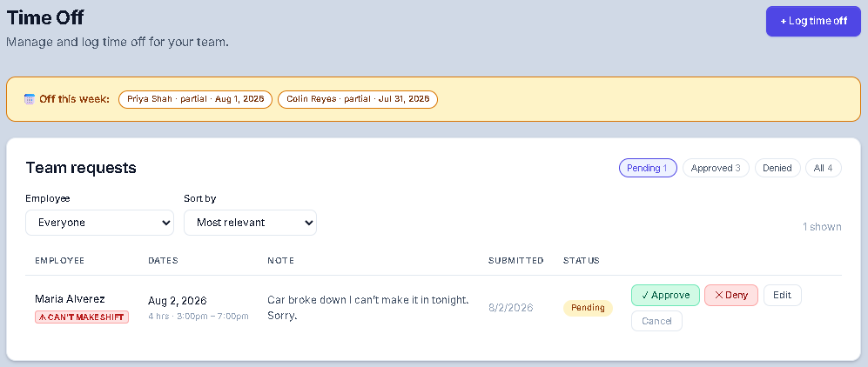This screenshot has height=367, width=868.
Task: Click the NOTE column header
Action: coord(280,260)
